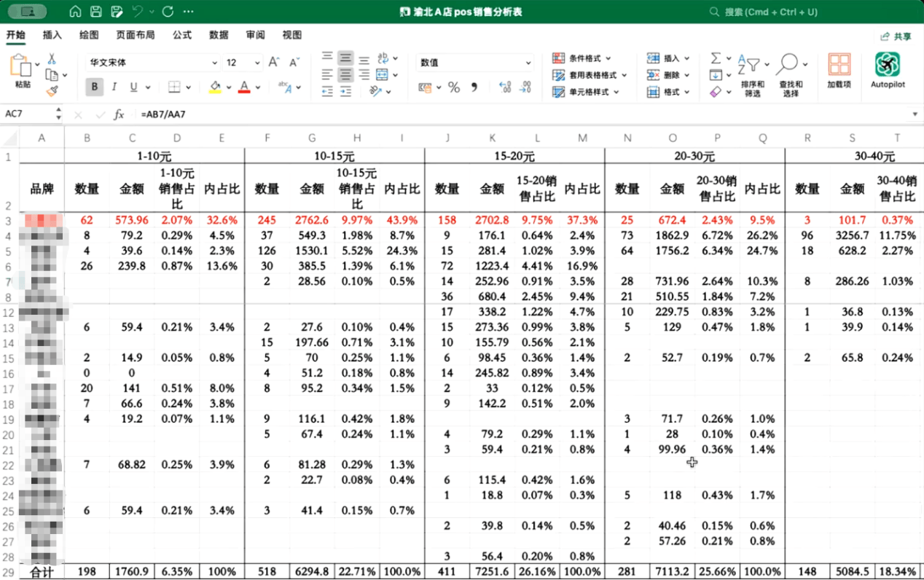
Task: Click the format painter brush icon
Action: tap(52, 91)
